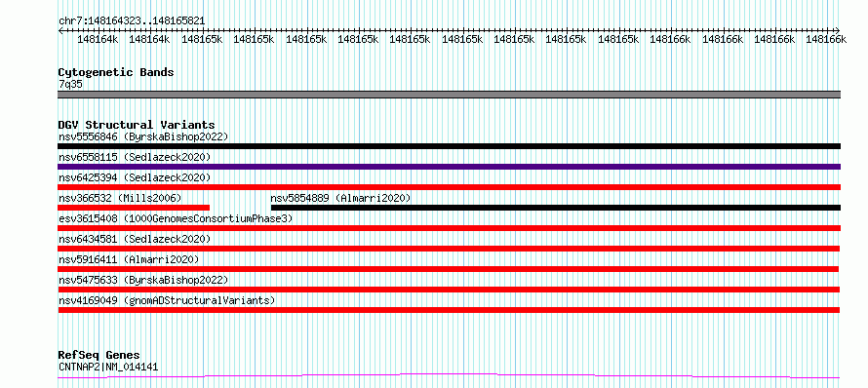868x388 pixels.
Task: Select the short nsv366532 red bar
Action: [134, 208]
